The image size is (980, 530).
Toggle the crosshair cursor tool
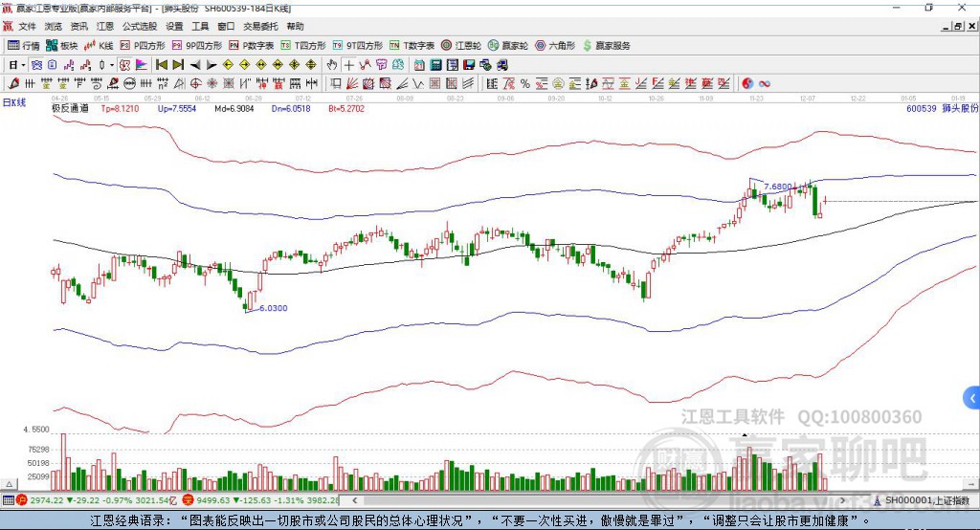(349, 65)
